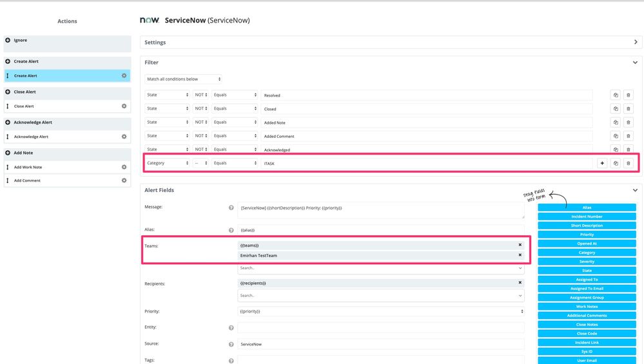Open settings gear for Create Alert rule
The image size is (644, 364).
pos(124,75)
